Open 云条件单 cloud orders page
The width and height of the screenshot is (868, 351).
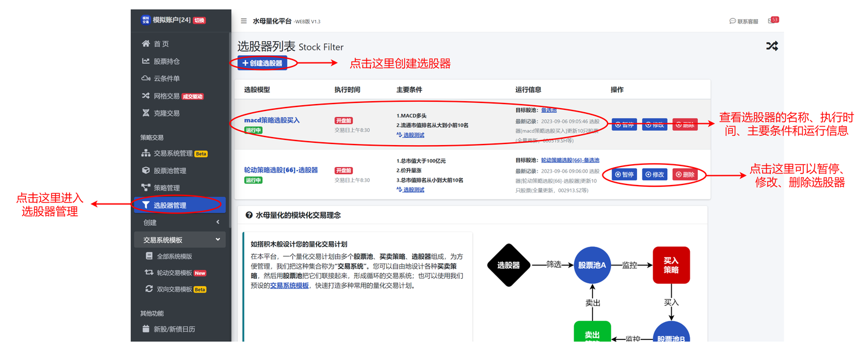[x=166, y=79]
